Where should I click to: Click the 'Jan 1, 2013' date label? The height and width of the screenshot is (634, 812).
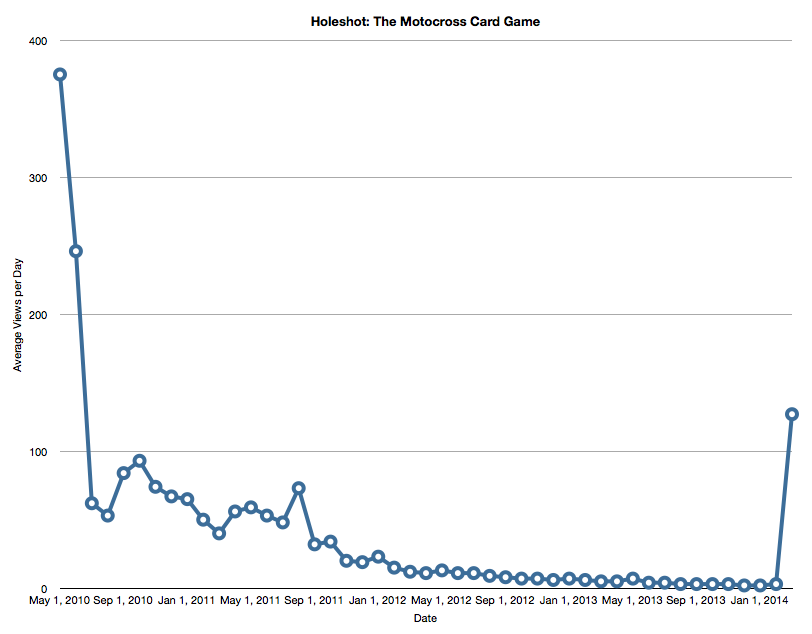coord(569,600)
